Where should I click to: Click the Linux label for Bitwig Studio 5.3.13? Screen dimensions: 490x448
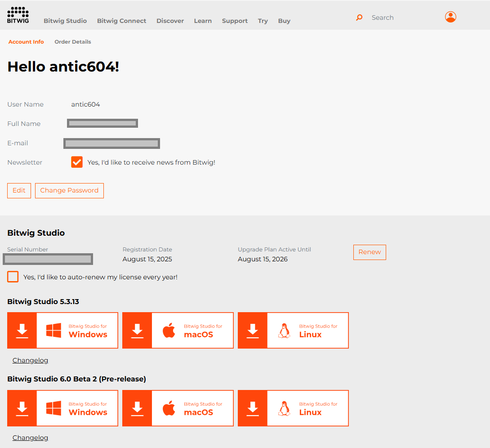[310, 335]
